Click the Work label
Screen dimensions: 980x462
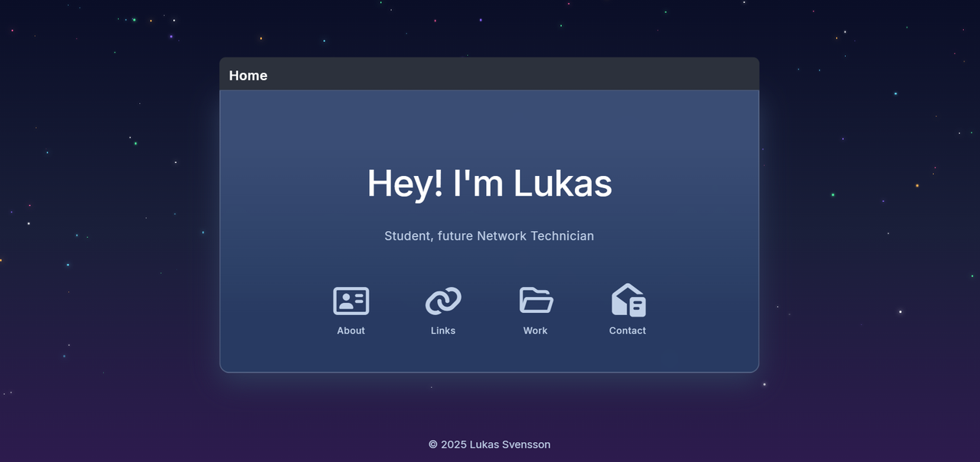(535, 330)
